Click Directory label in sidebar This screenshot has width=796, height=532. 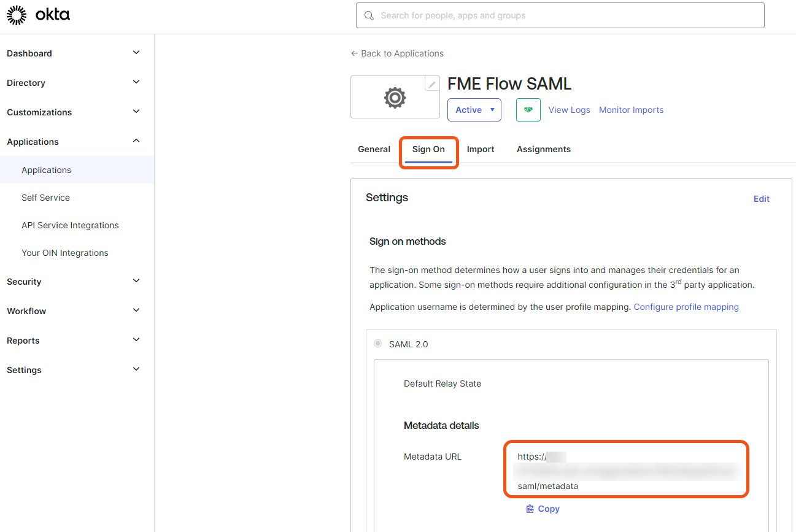click(x=26, y=83)
